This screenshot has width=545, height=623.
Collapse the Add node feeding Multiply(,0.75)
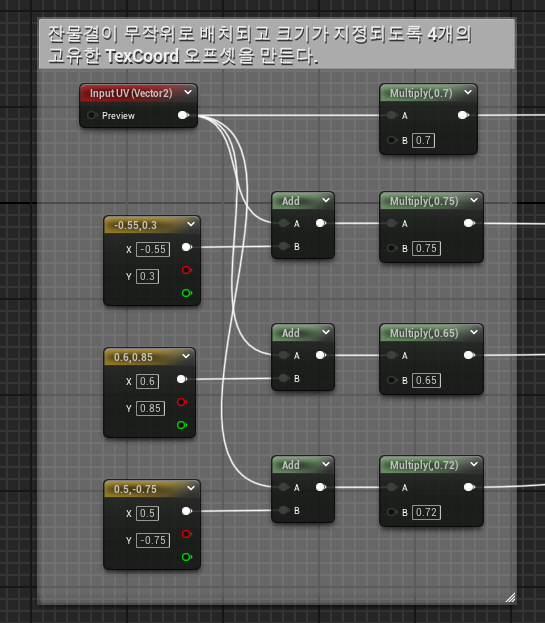(326, 201)
